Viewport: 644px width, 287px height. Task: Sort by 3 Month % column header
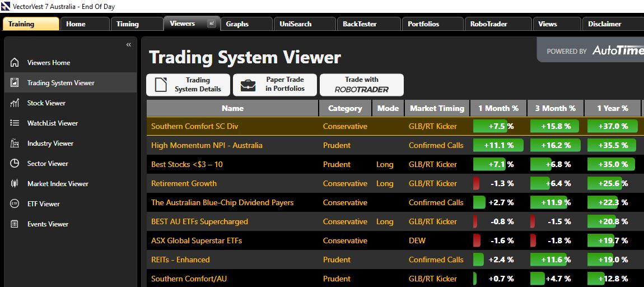pyautogui.click(x=556, y=108)
